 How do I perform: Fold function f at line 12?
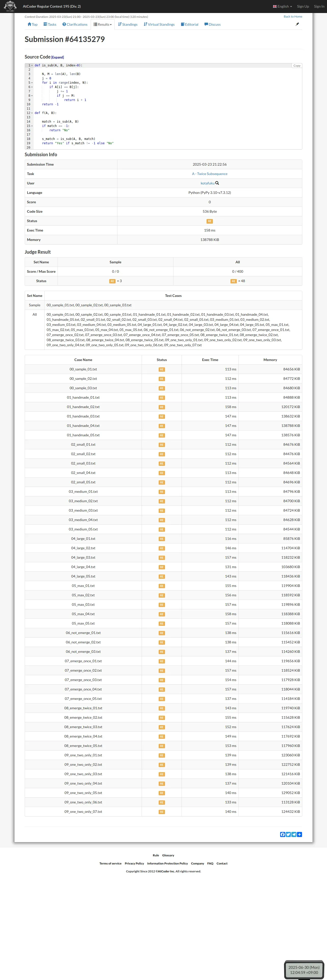click(x=32, y=113)
